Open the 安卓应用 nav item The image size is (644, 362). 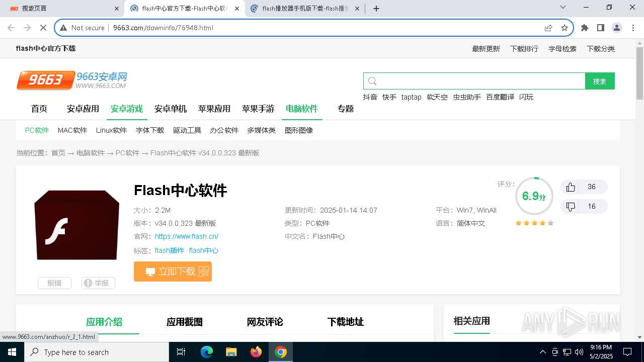click(x=83, y=109)
